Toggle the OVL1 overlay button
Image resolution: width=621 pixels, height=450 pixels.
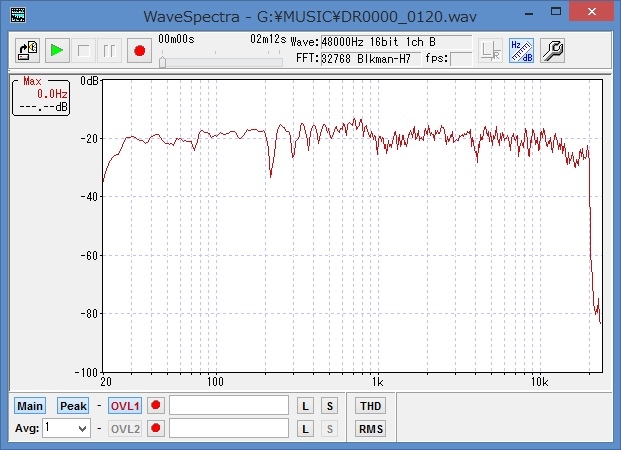(125, 406)
